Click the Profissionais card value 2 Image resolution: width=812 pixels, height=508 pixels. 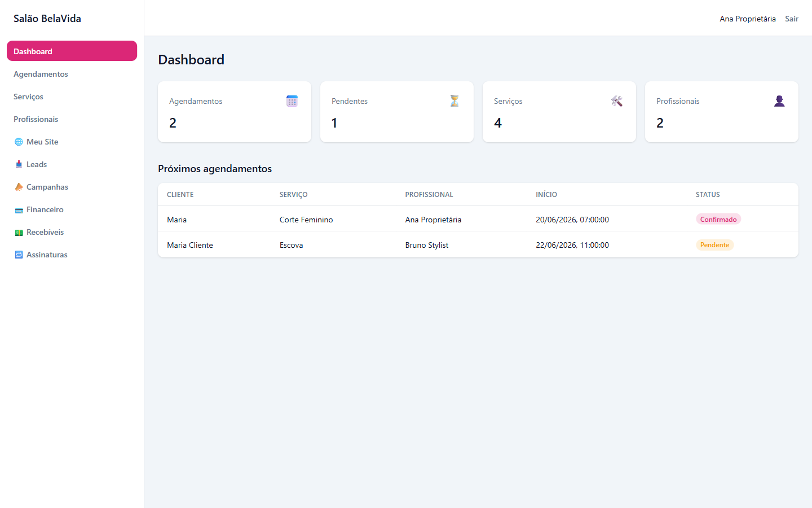[x=660, y=123]
